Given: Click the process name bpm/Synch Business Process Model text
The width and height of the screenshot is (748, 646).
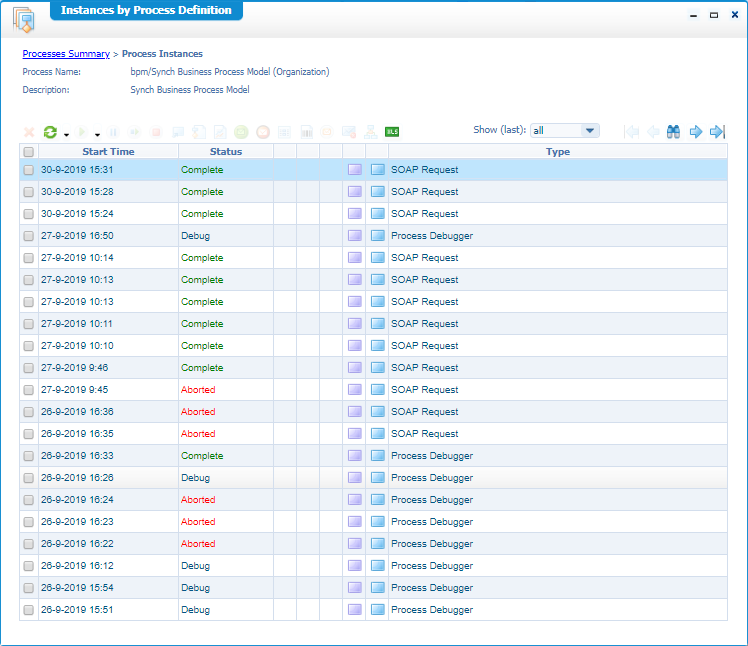Looking at the screenshot, I should (230, 72).
